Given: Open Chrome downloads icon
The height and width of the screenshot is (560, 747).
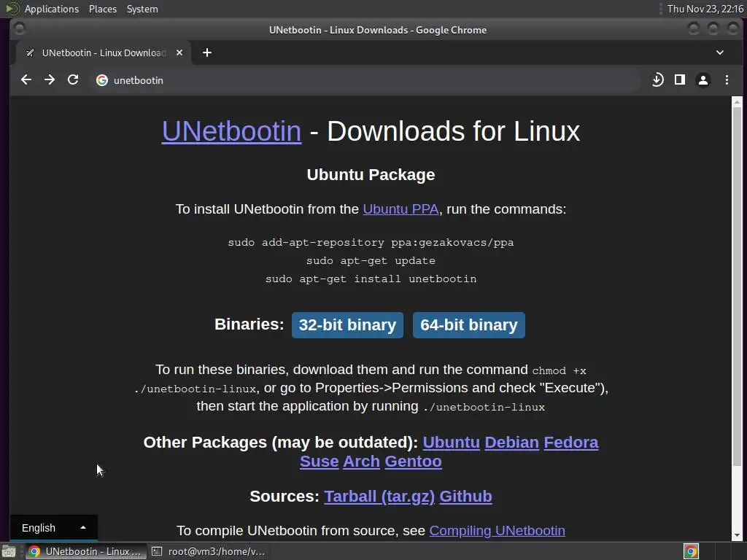Looking at the screenshot, I should (x=657, y=80).
